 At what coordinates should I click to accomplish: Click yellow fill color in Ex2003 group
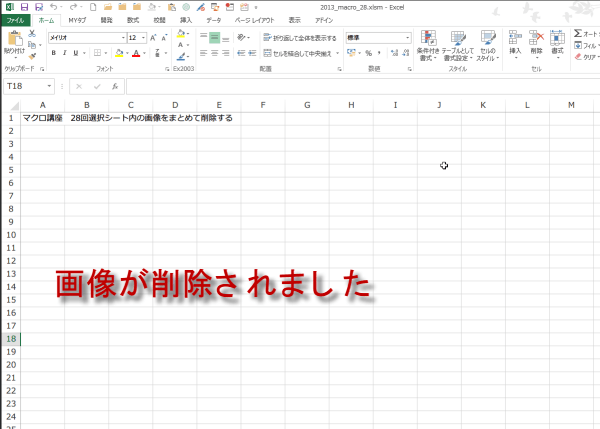point(181,34)
